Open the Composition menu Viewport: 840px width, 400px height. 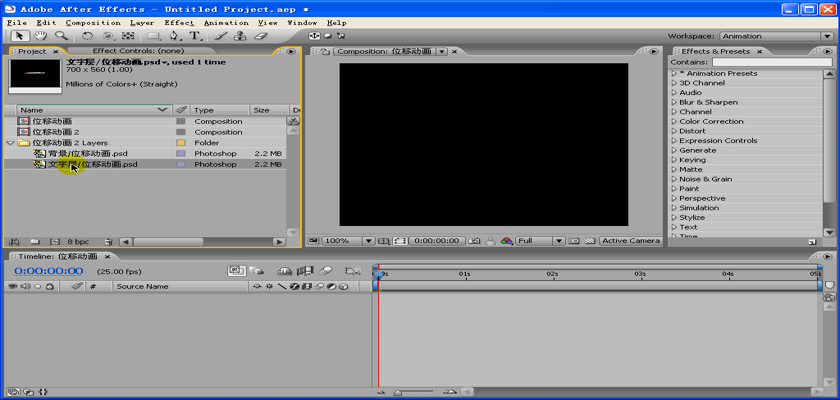click(x=93, y=23)
